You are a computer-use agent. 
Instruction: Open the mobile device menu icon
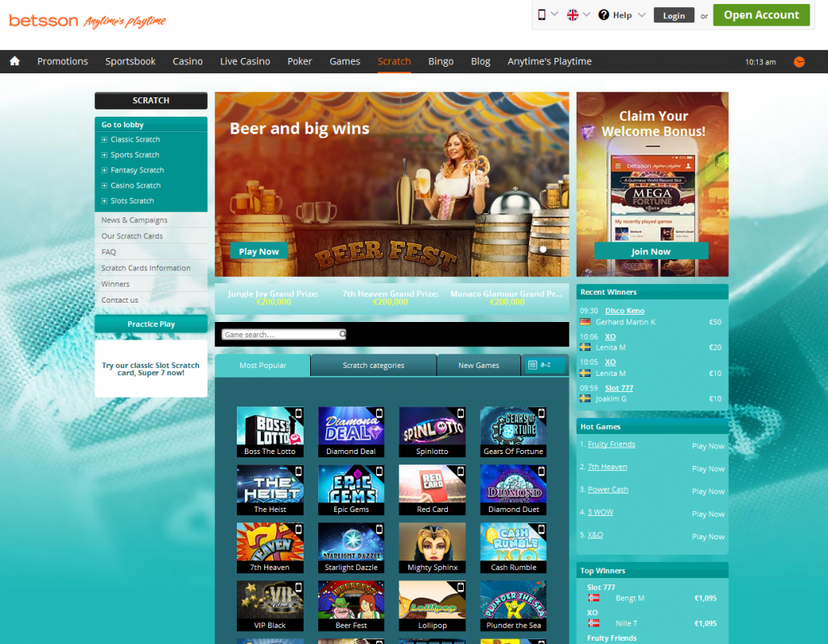coord(541,14)
